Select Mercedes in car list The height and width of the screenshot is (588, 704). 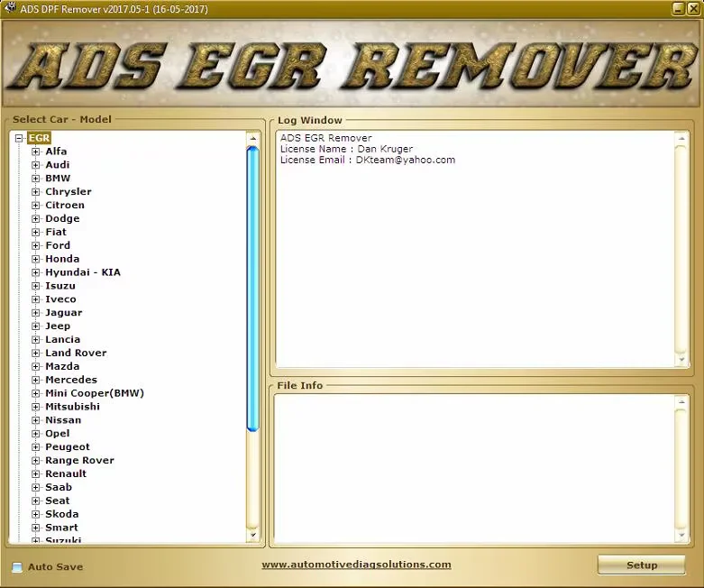(x=71, y=380)
